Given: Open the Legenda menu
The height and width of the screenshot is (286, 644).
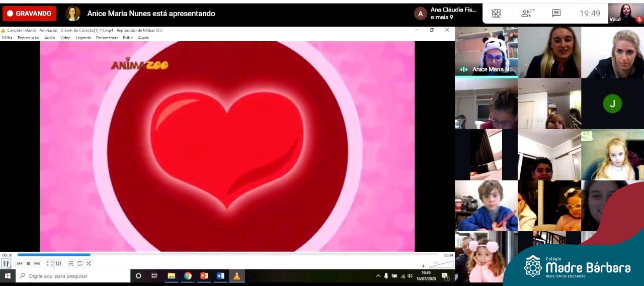Looking at the screenshot, I should tap(83, 38).
